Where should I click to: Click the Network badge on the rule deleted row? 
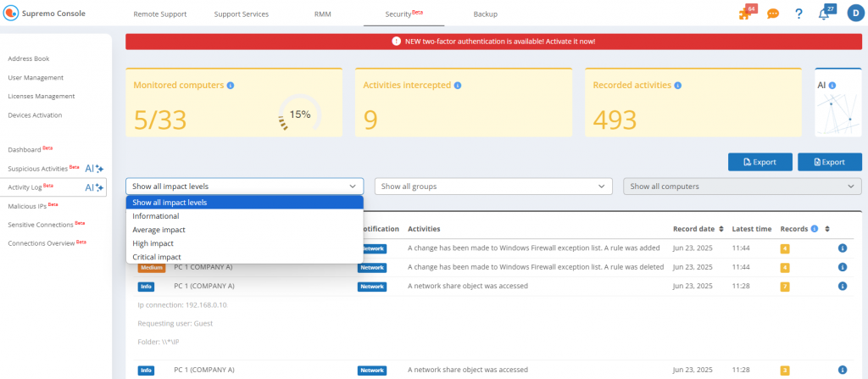(x=372, y=268)
